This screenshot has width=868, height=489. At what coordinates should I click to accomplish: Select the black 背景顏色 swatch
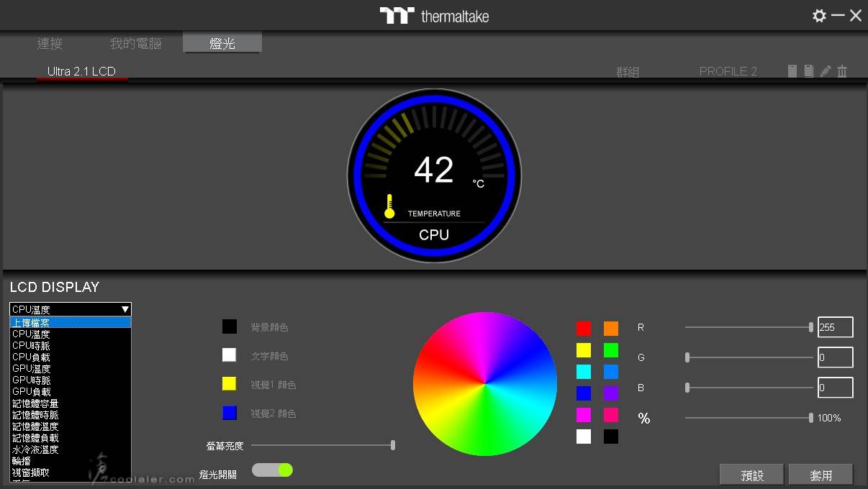[229, 327]
